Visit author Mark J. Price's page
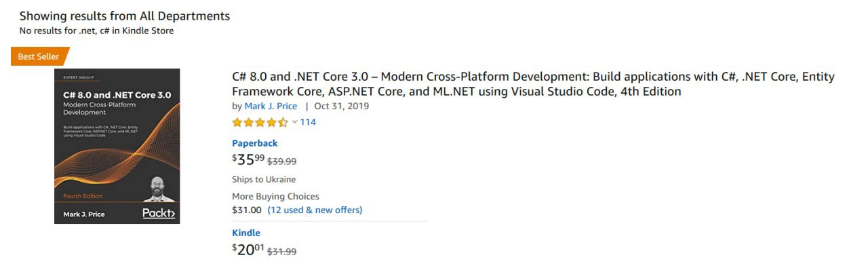Viewport: 868px width, 264px height. coord(271,106)
